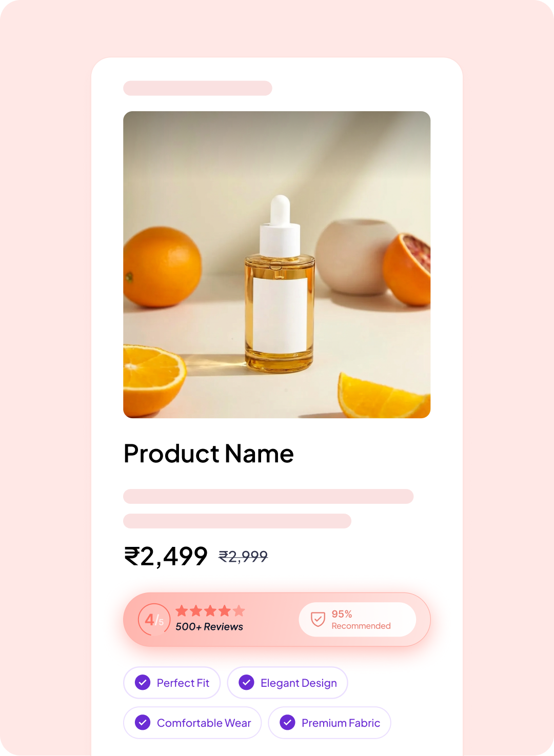Viewport: 554px width, 756px height.
Task: Click the checkmark icon beside Comfortable Wear
Action: [143, 722]
